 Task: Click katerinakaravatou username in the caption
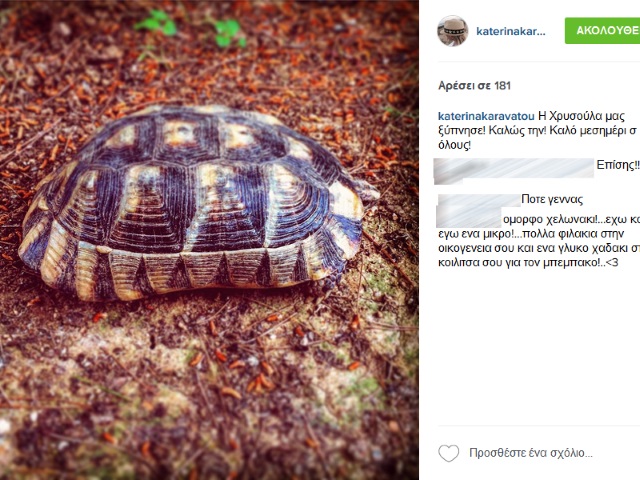[x=486, y=116]
